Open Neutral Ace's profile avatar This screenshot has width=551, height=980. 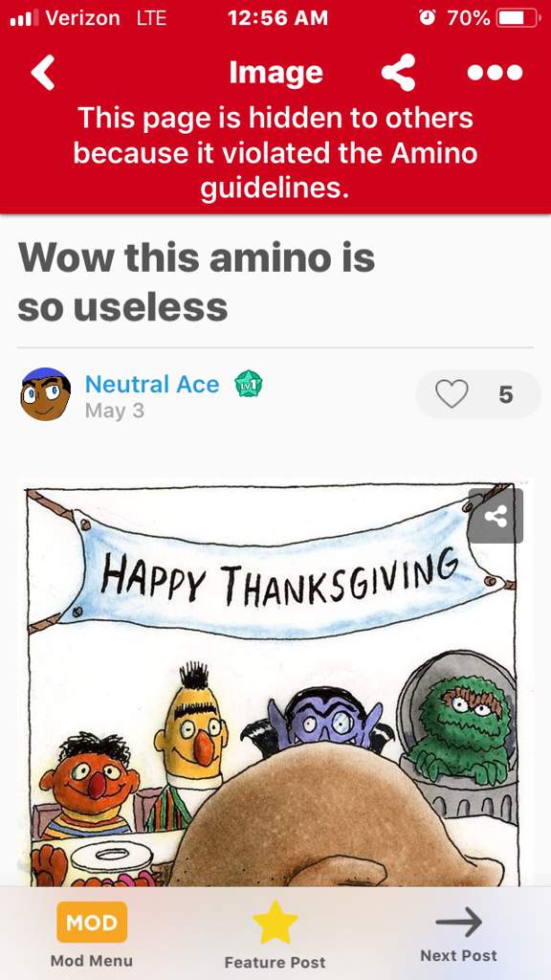[45, 394]
